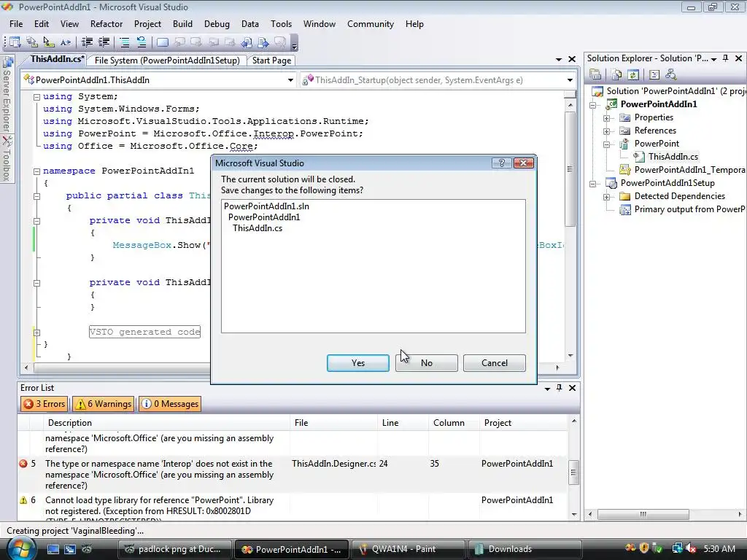Image resolution: width=747 pixels, height=560 pixels.
Task: Collapse the namespace PowerPointAddIn1 block
Action: (36, 171)
